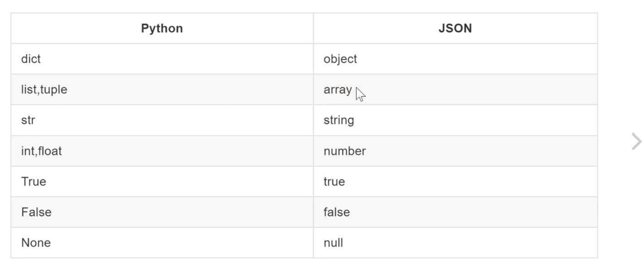Click the next slide chevron arrow
644x266 pixels.
[636, 142]
